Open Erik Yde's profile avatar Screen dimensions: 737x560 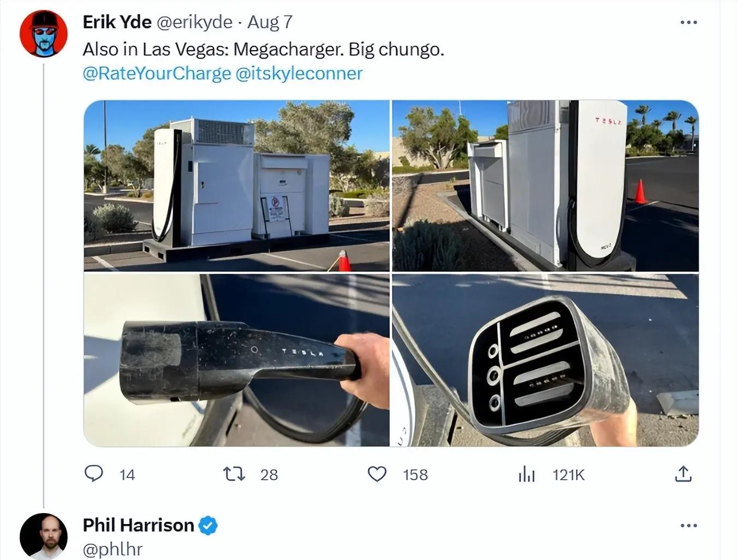[44, 34]
